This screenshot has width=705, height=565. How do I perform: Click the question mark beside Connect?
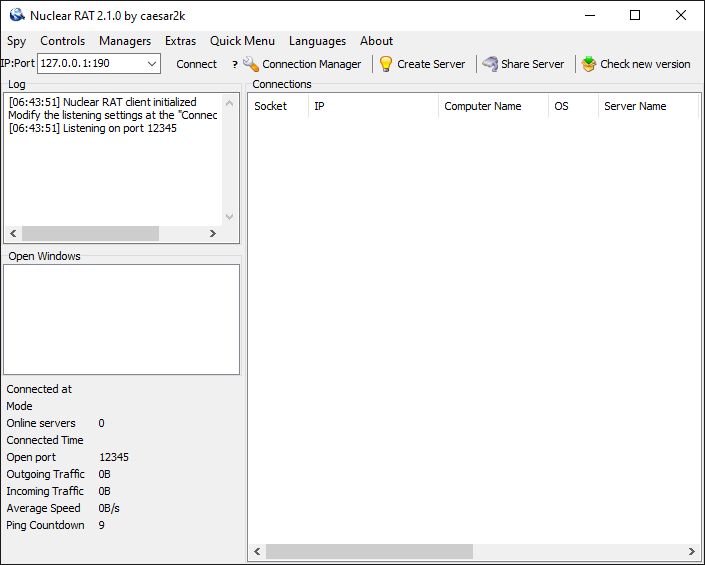tap(235, 64)
